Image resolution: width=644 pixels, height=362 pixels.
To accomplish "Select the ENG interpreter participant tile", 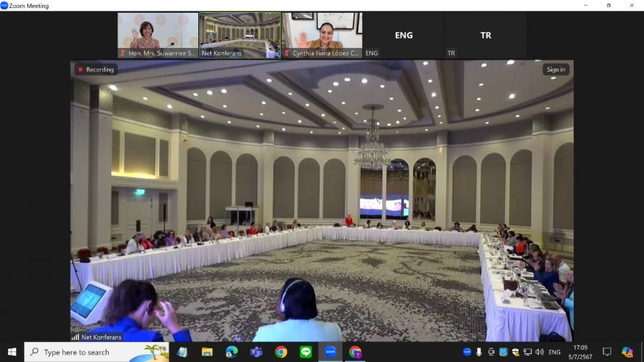I will [x=404, y=34].
